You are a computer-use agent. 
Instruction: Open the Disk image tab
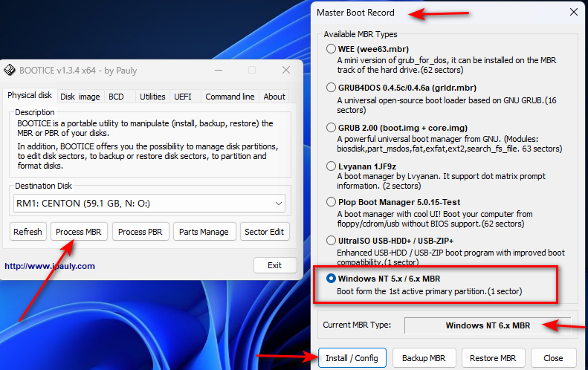(80, 97)
